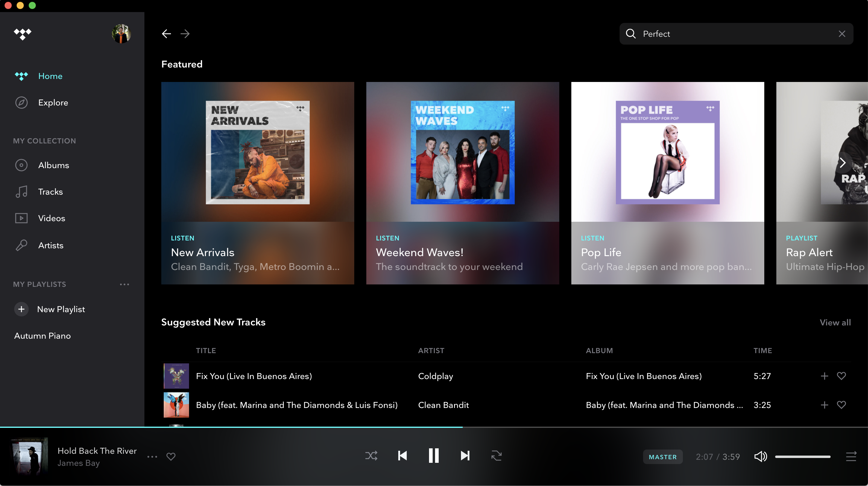Open the Weekend Waves featured card
The image size is (868, 486).
pos(462,183)
